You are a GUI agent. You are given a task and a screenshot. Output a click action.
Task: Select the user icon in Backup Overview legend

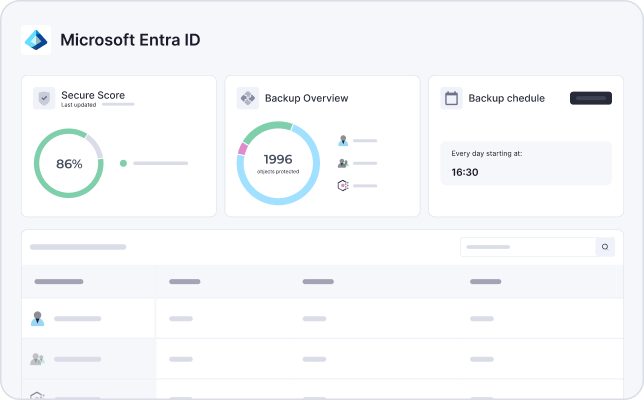click(343, 140)
